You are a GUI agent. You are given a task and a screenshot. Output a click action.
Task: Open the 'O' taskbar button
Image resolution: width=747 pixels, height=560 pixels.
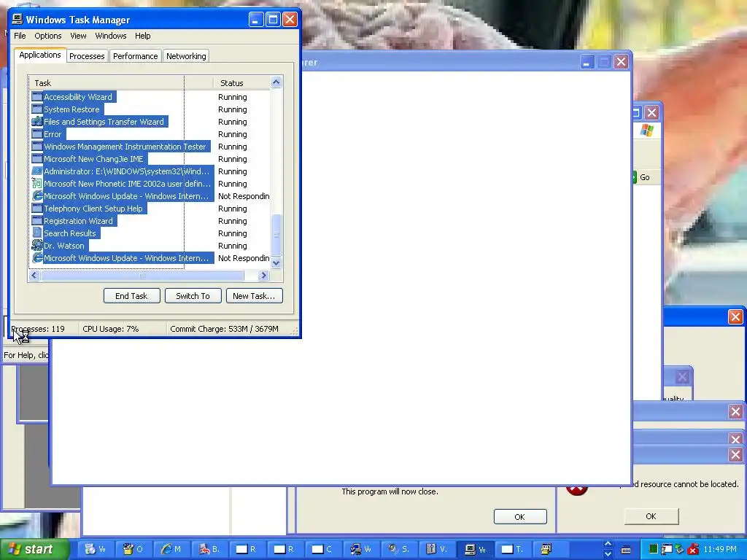click(133, 549)
